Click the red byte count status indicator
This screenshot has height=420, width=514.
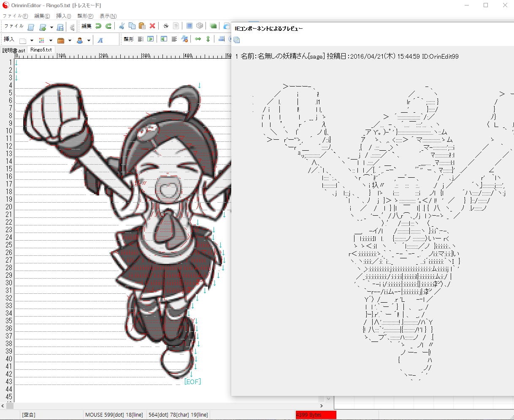[x=316, y=415]
